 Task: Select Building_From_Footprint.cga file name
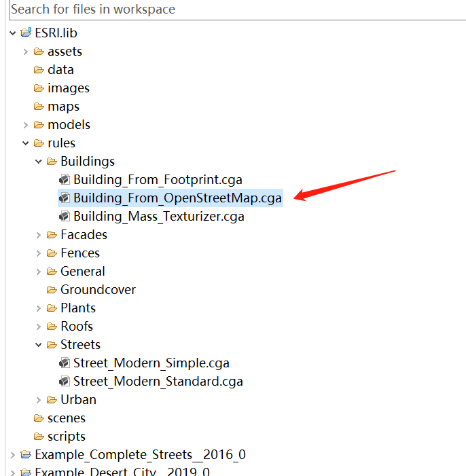click(158, 180)
